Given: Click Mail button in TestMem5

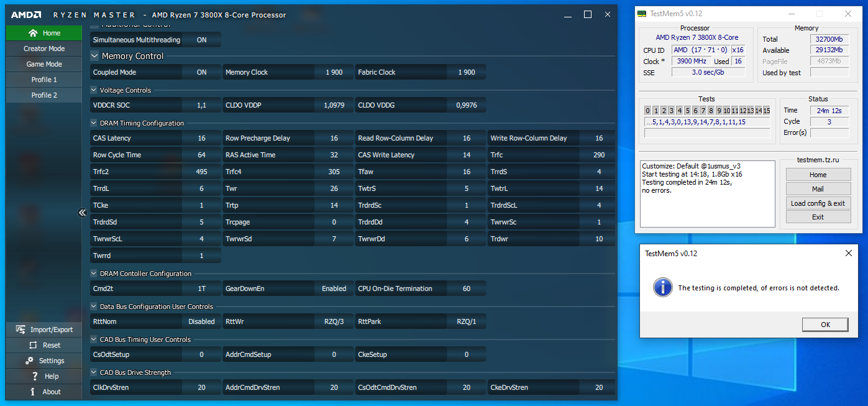Looking at the screenshot, I should pos(818,189).
